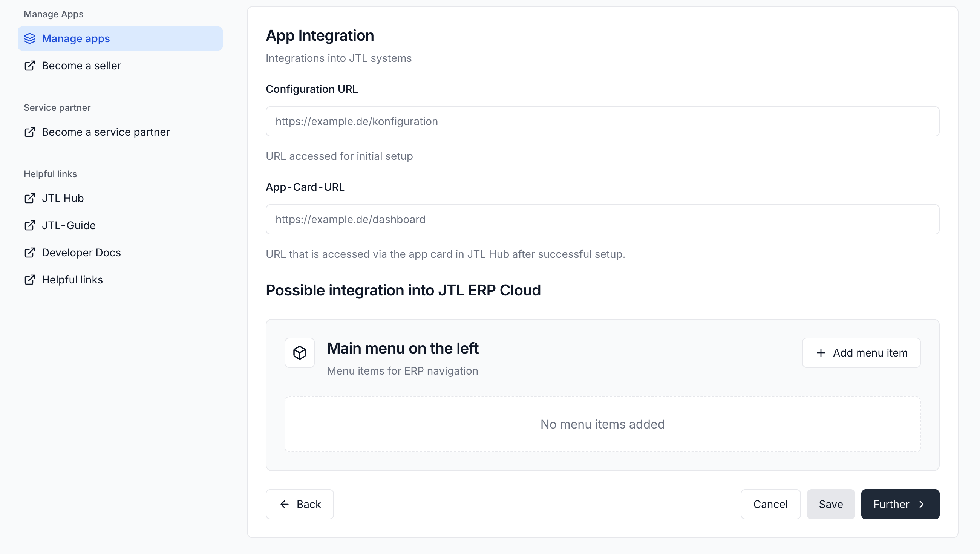Focus the App-Card-URL input field
Screen dimensions: 980x554
click(x=602, y=220)
